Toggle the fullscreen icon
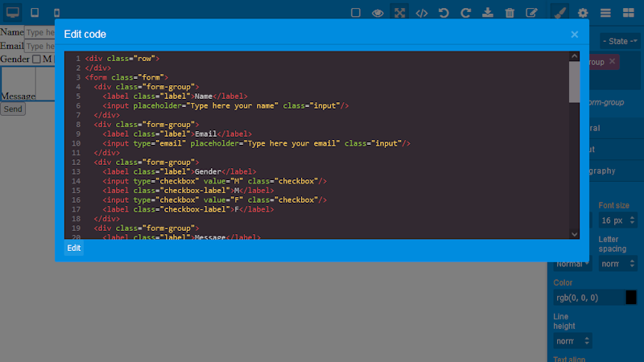The height and width of the screenshot is (362, 644). pyautogui.click(x=399, y=13)
